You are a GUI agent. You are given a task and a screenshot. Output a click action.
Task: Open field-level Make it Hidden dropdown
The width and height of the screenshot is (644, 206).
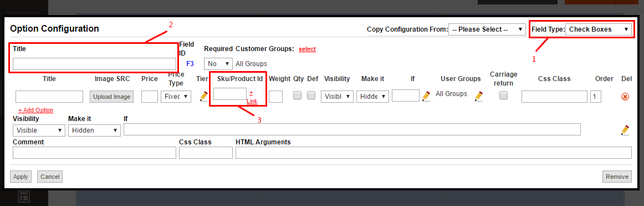pos(94,130)
